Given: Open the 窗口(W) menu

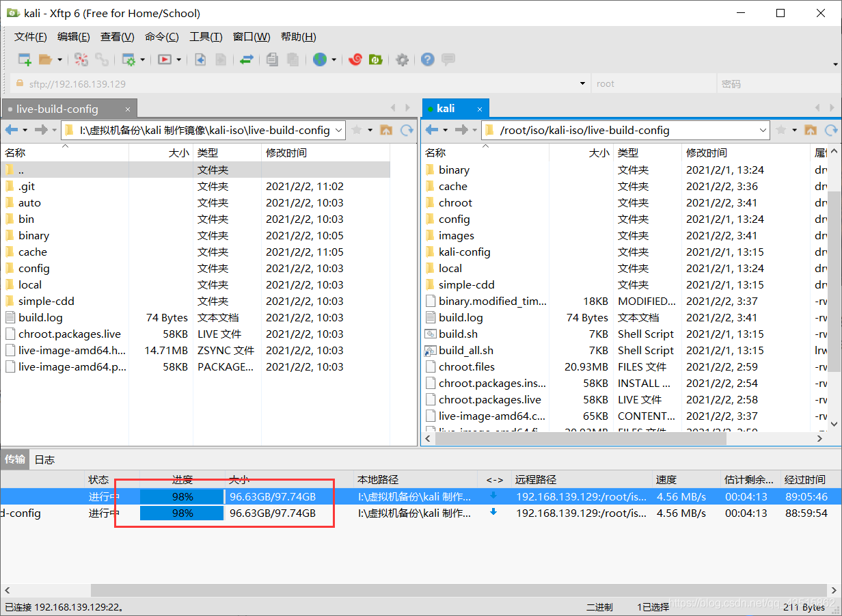Looking at the screenshot, I should coord(252,37).
